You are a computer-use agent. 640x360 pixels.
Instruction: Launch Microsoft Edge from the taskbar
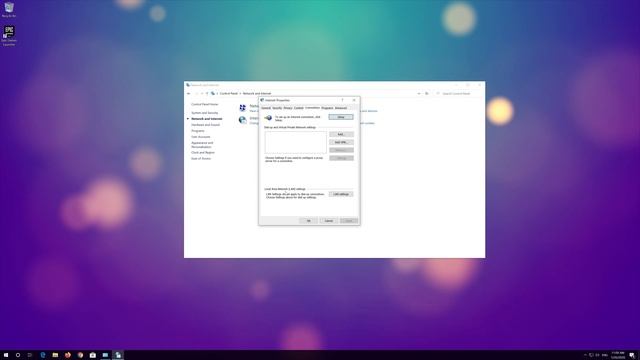click(x=43, y=355)
